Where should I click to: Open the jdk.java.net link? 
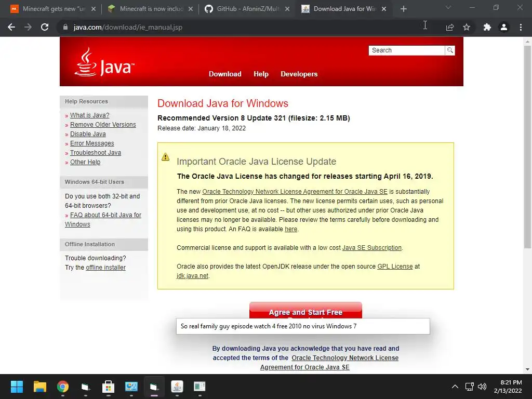point(192,276)
